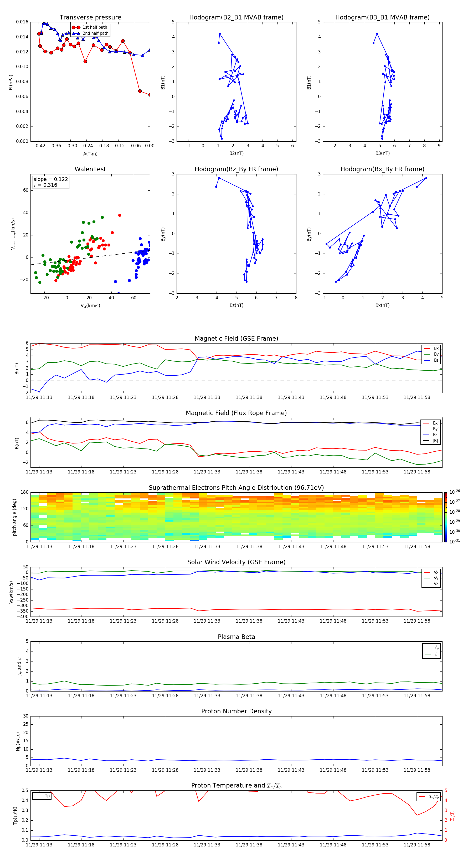The image size is (473, 868).
Task: Click the "11/29 11:58" tick under Plasma Beta panel
Action: tap(417, 695)
